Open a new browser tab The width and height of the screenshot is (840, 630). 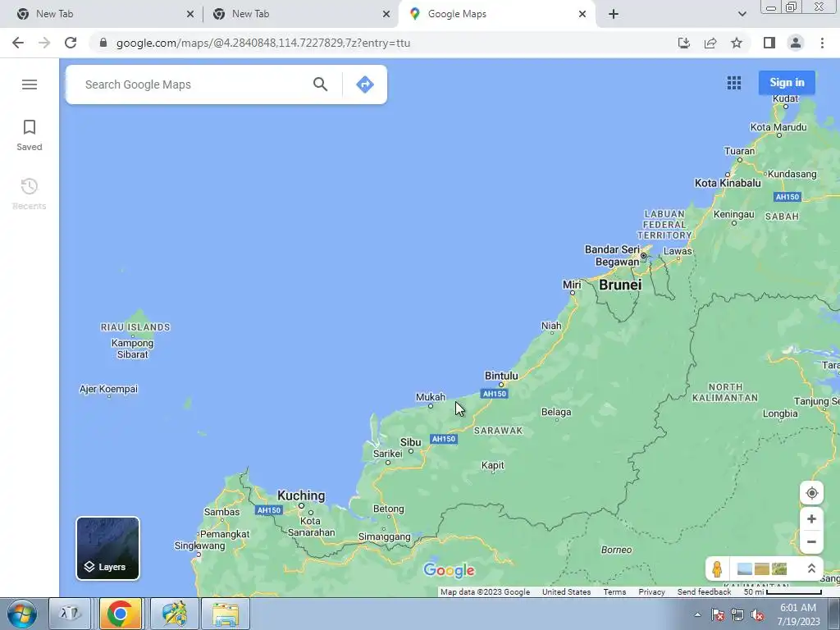(614, 15)
